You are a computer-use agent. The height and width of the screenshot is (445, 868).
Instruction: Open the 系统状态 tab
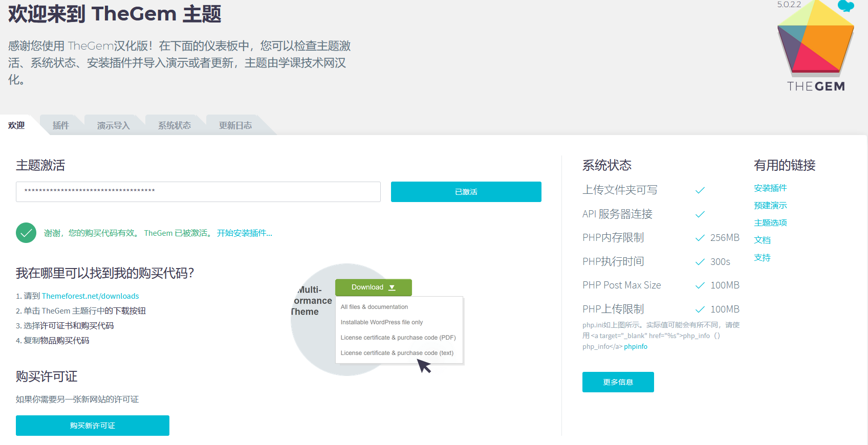click(175, 125)
